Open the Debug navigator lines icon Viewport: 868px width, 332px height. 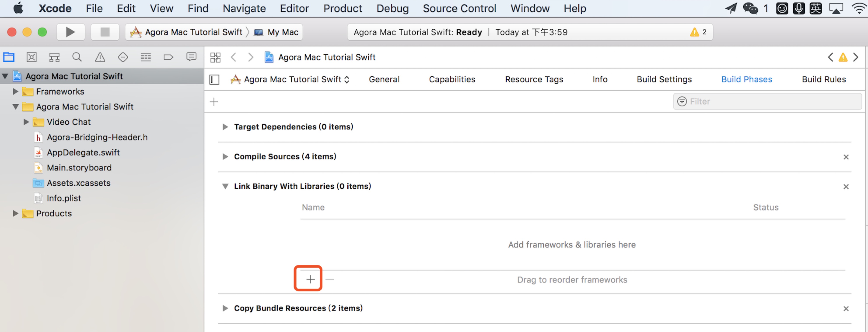click(145, 57)
